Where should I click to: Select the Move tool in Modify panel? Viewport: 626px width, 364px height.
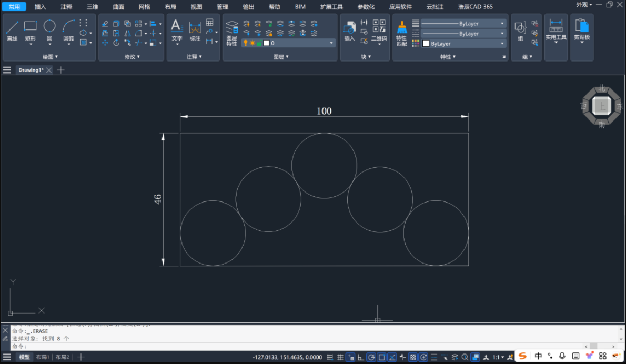pyautogui.click(x=105, y=43)
